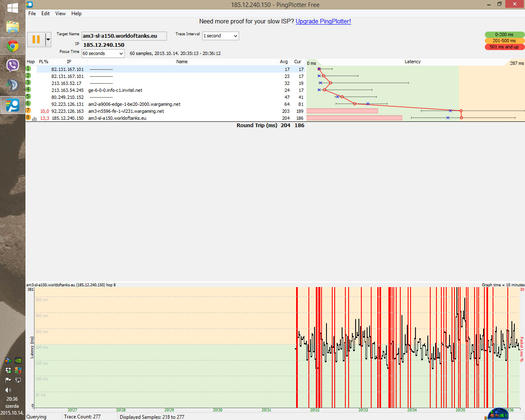Click the PL% column header

pyautogui.click(x=43, y=62)
